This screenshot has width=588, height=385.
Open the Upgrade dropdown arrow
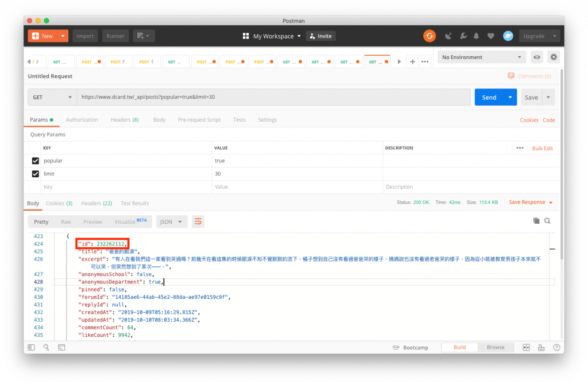click(x=554, y=36)
